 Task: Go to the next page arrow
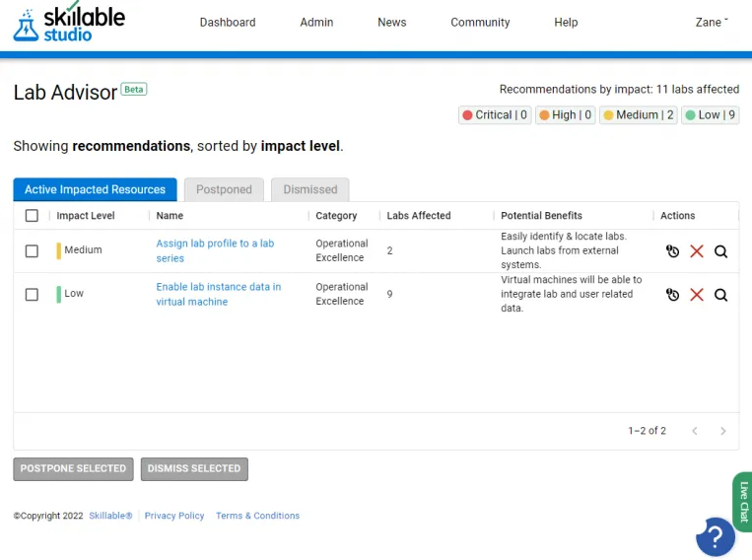coord(722,431)
